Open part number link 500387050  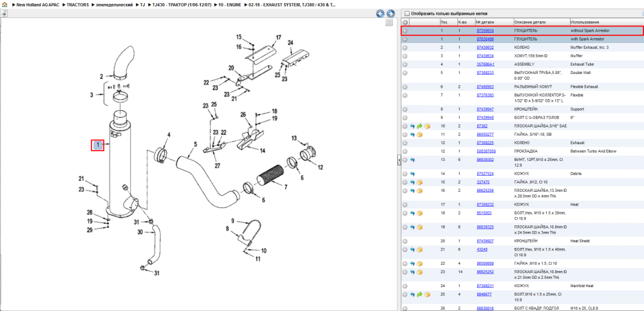click(x=486, y=151)
